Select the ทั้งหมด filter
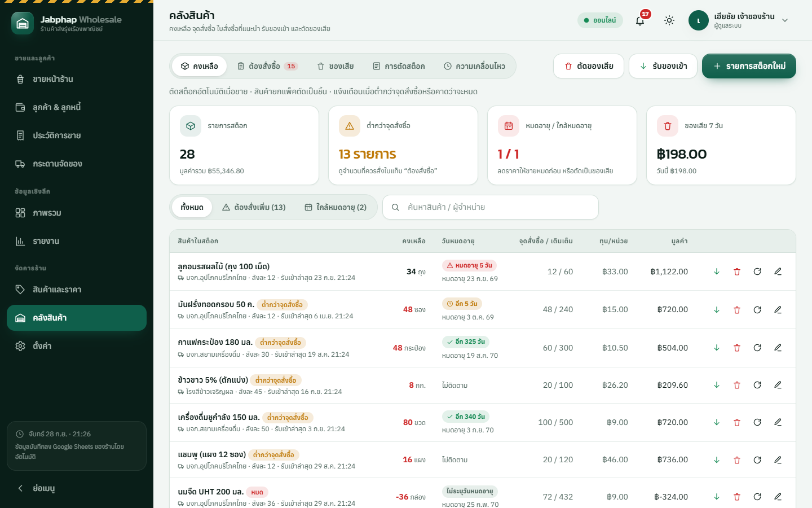812x508 pixels. [192, 207]
